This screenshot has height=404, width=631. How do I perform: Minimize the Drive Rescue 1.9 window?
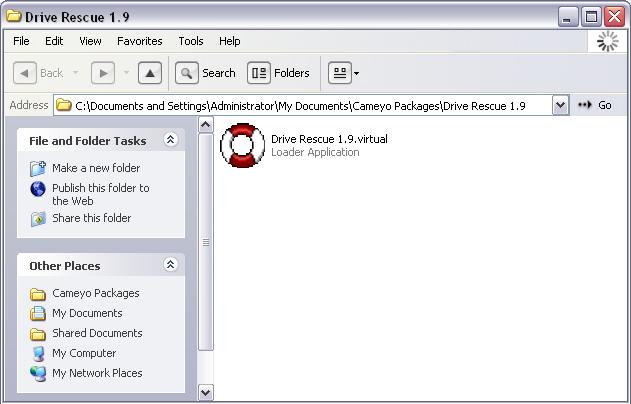[567, 17]
